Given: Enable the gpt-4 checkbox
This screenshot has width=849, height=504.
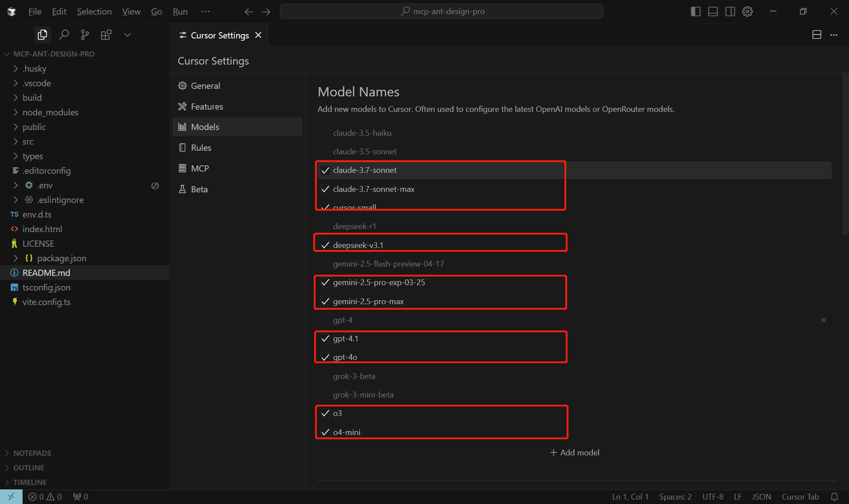Looking at the screenshot, I should 325,320.
